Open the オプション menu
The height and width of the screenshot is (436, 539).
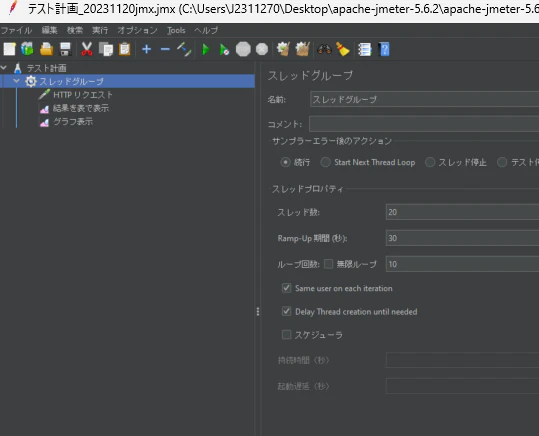click(138, 30)
